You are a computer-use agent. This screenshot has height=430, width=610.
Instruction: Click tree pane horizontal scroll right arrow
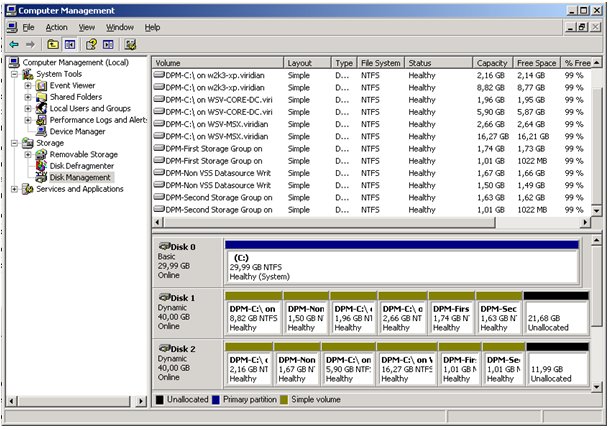pos(141,401)
